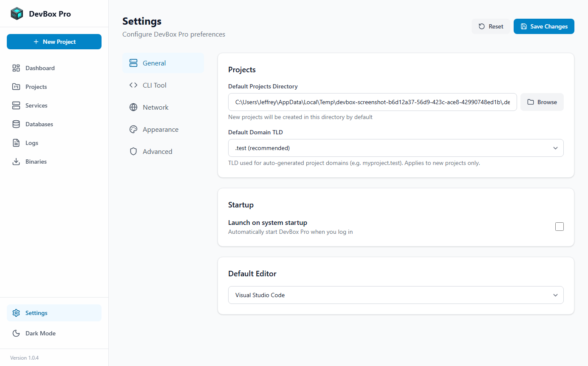Click the Network globe icon
588x366 pixels.
coord(133,107)
